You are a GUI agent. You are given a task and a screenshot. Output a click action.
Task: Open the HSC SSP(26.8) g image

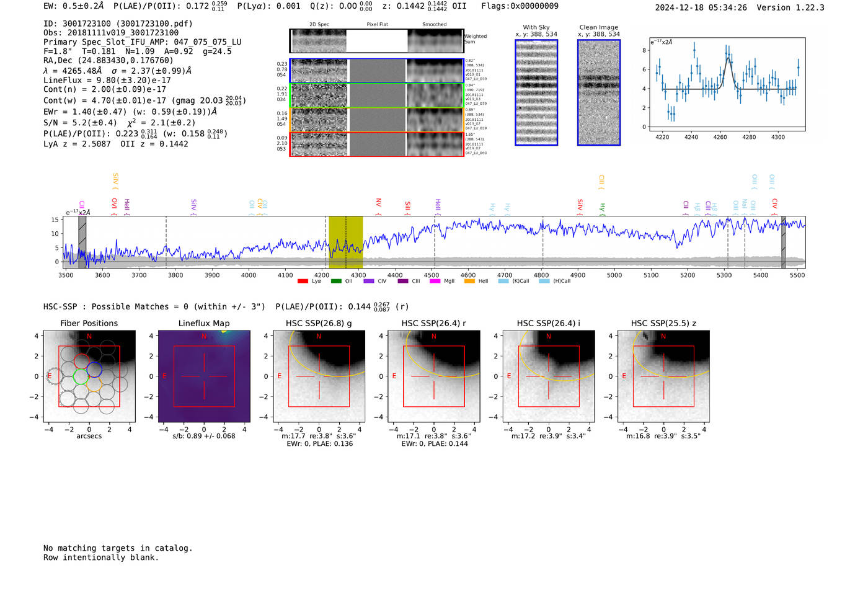click(x=319, y=376)
